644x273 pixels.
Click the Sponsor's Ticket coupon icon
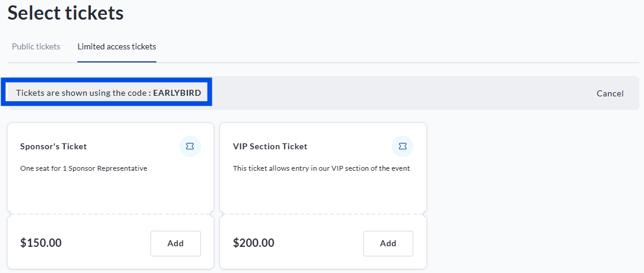coord(190,146)
